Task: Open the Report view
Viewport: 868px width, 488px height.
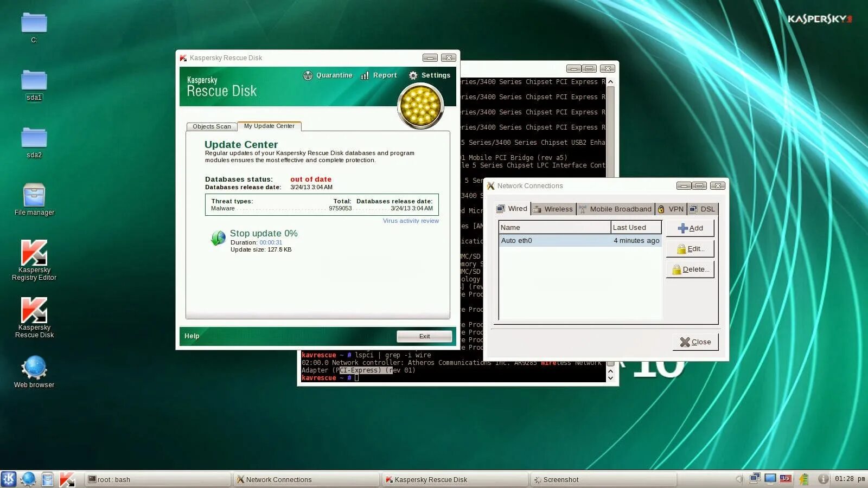Action: (379, 75)
